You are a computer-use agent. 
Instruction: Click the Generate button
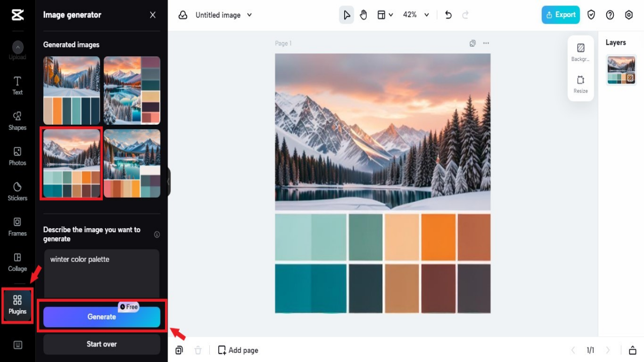click(102, 317)
